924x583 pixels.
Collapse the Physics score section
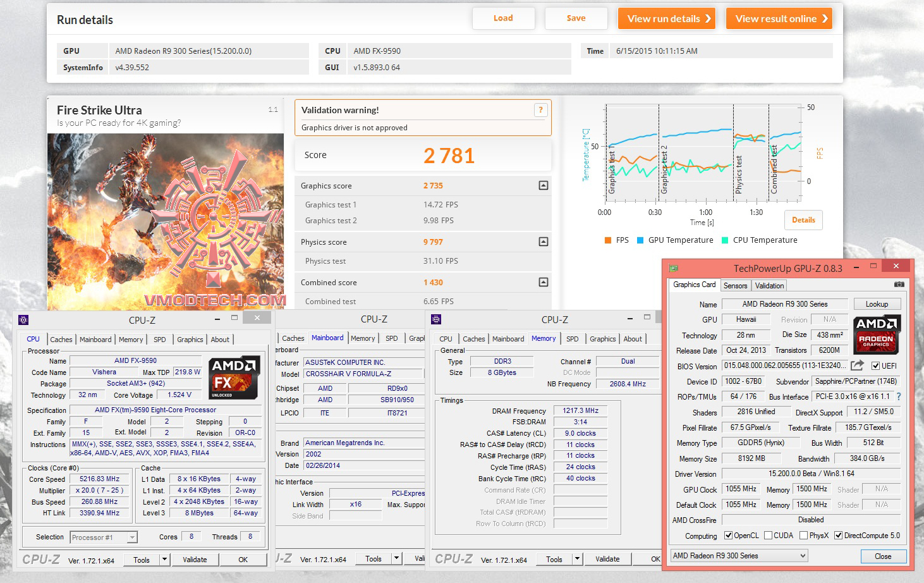point(543,242)
